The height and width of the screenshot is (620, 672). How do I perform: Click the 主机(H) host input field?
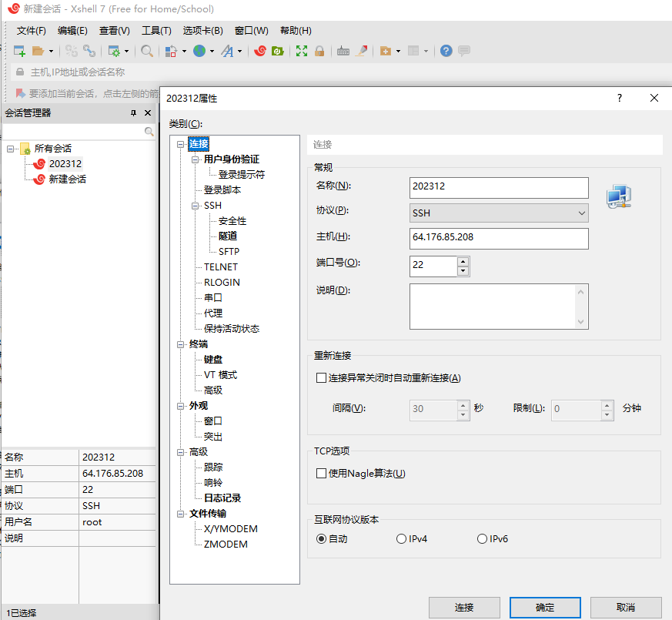tap(499, 239)
